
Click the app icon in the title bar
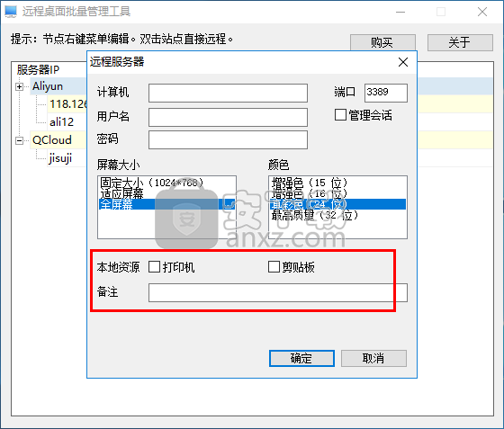[x=11, y=12]
